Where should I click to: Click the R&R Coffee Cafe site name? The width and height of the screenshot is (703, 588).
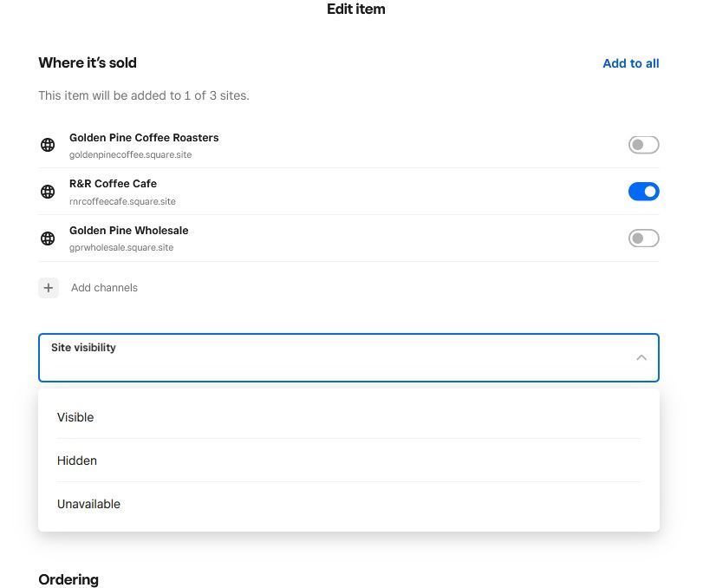[113, 184]
